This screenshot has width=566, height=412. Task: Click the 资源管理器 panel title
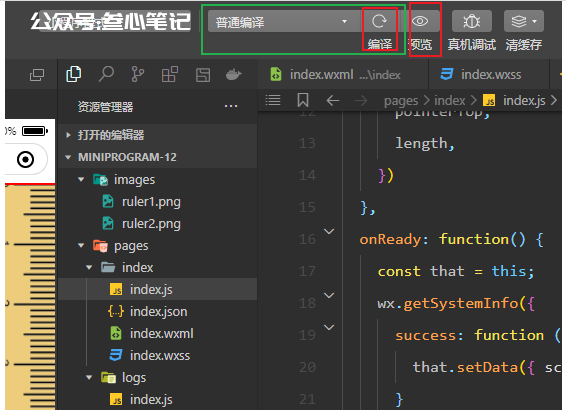click(x=105, y=107)
